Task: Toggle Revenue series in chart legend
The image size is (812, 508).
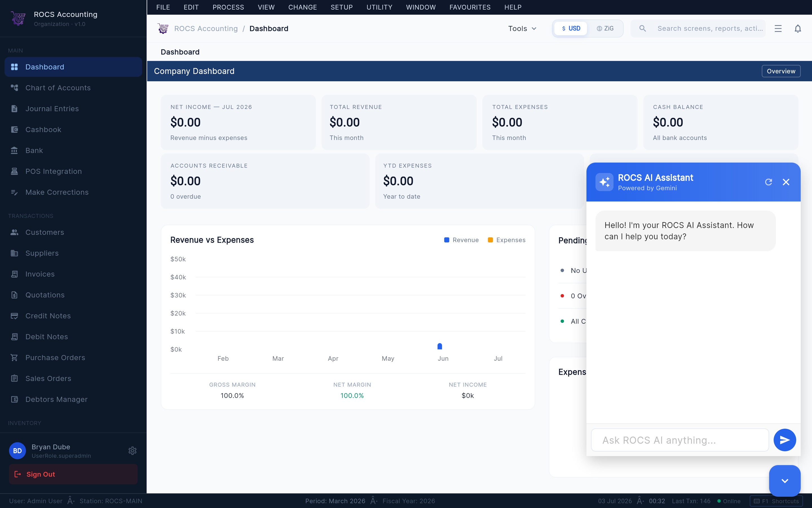Action: (x=461, y=240)
